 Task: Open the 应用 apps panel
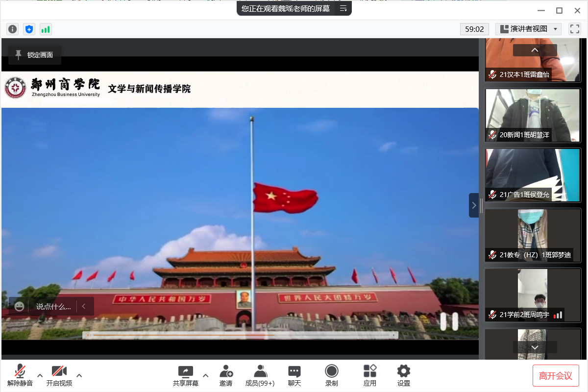370,375
